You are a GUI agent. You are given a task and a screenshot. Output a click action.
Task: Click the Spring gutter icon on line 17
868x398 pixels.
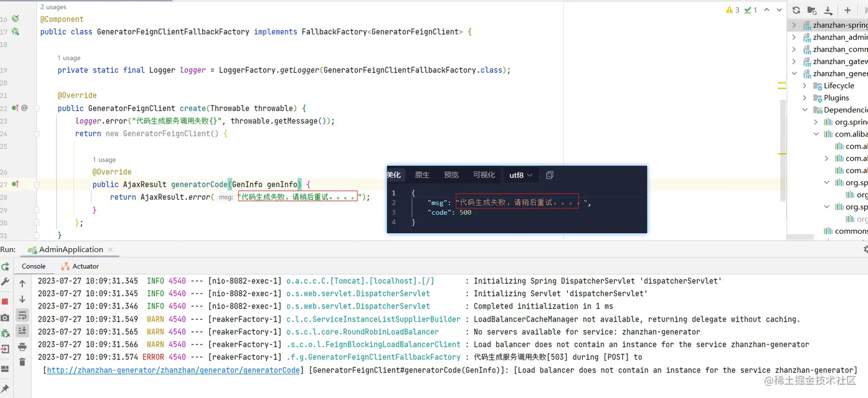click(15, 32)
